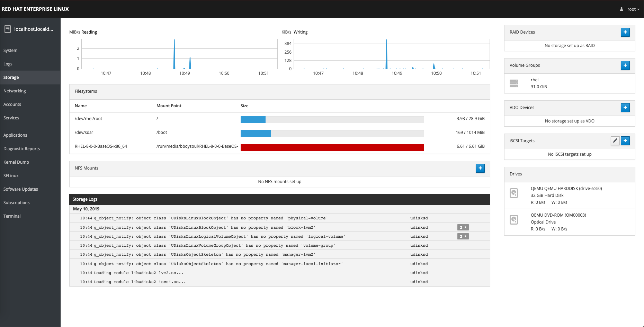Add a new NFS mount
Viewport: 644px width, 327px height.
(x=480, y=168)
